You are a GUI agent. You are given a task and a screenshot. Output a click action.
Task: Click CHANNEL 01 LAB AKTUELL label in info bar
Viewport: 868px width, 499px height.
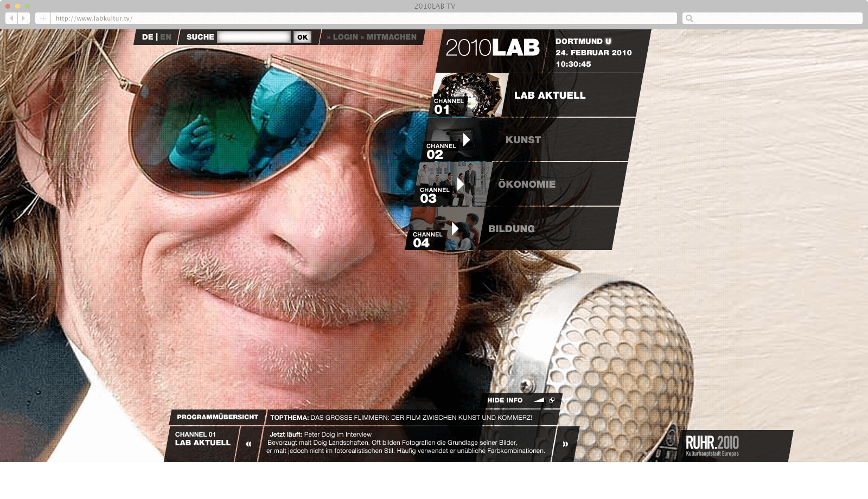202,439
